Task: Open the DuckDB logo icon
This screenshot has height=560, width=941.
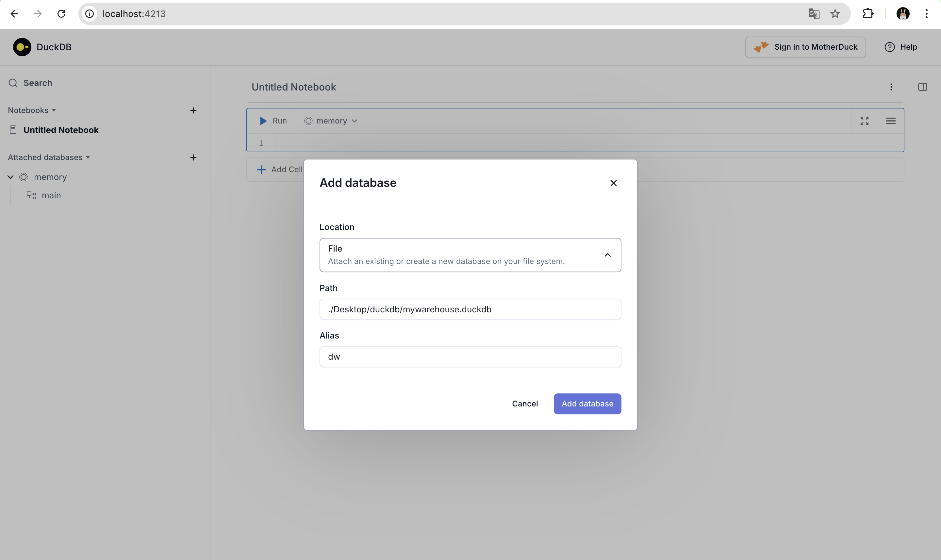Action: pyautogui.click(x=22, y=46)
